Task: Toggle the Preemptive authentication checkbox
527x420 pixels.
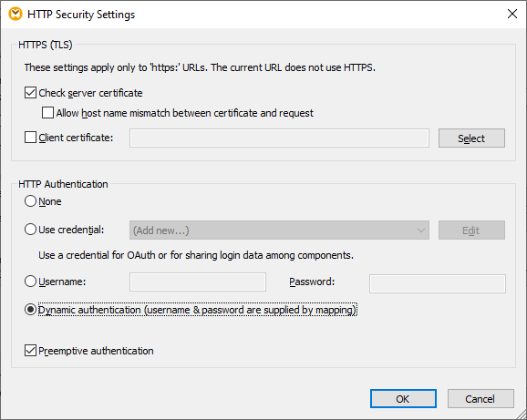Action: click(x=31, y=351)
